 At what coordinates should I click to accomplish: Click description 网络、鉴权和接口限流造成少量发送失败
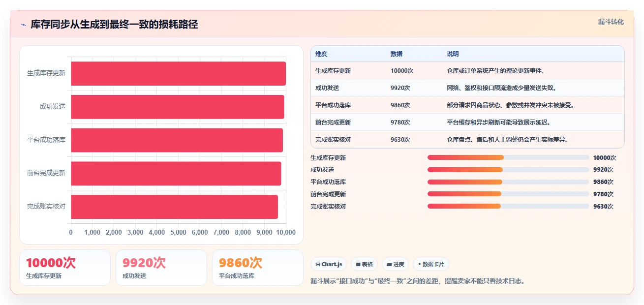pos(501,88)
